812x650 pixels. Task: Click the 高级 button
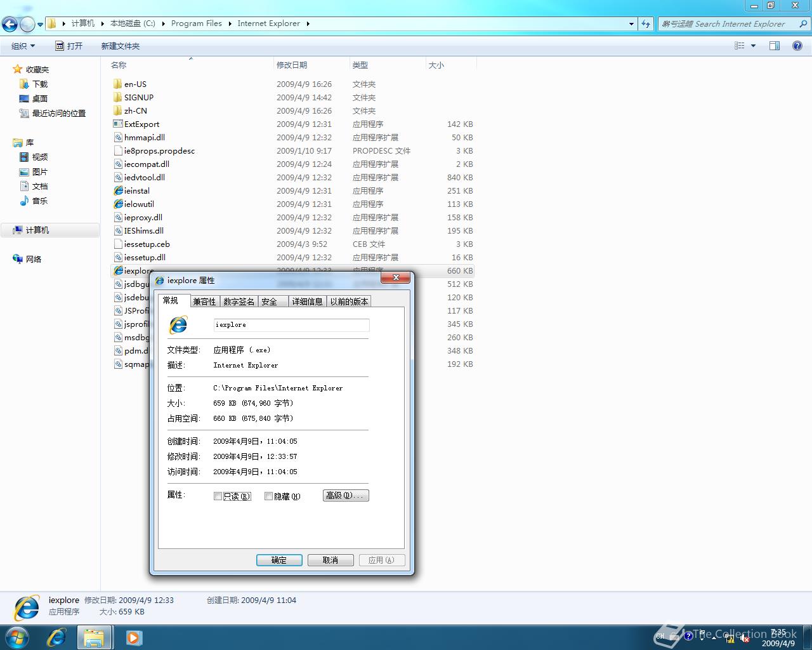[346, 495]
